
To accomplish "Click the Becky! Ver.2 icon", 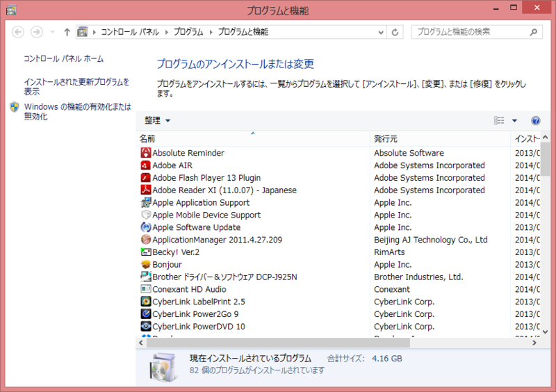I will click(146, 252).
